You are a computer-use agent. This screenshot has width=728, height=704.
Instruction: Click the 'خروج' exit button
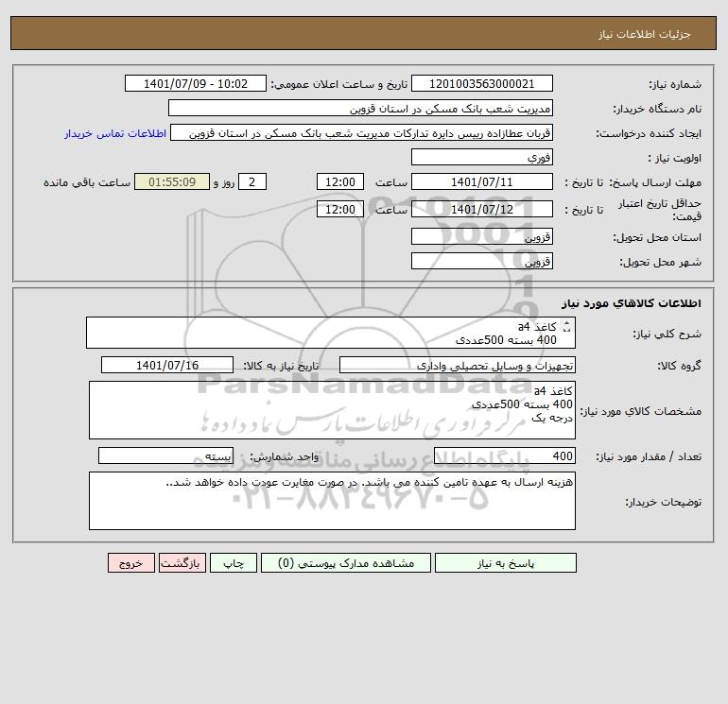coord(130,563)
